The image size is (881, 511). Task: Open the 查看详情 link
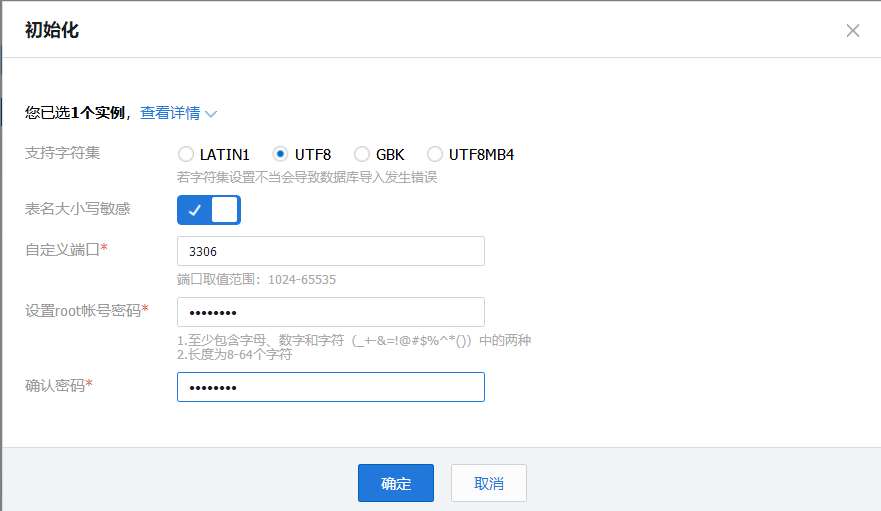pyautogui.click(x=170, y=113)
